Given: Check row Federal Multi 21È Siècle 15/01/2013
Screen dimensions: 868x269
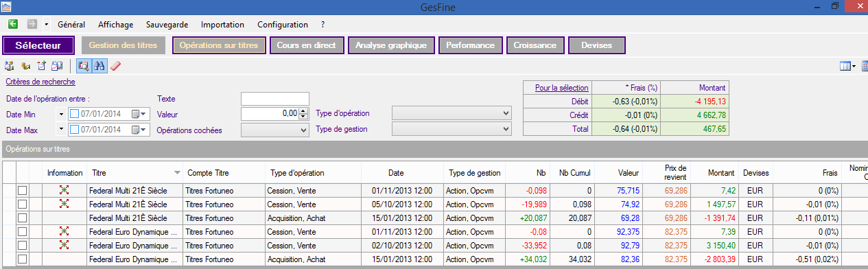Looking at the screenshot, I should [23, 218].
